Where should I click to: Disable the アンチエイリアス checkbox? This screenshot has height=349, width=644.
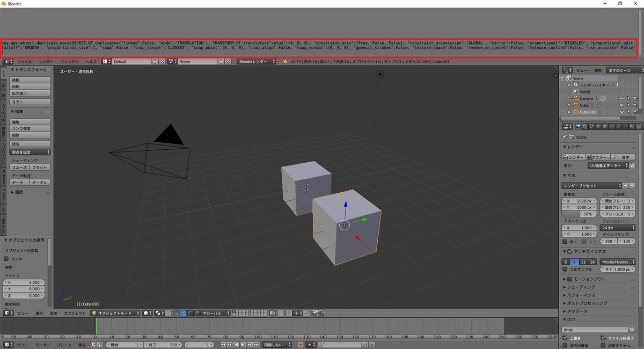(570, 251)
